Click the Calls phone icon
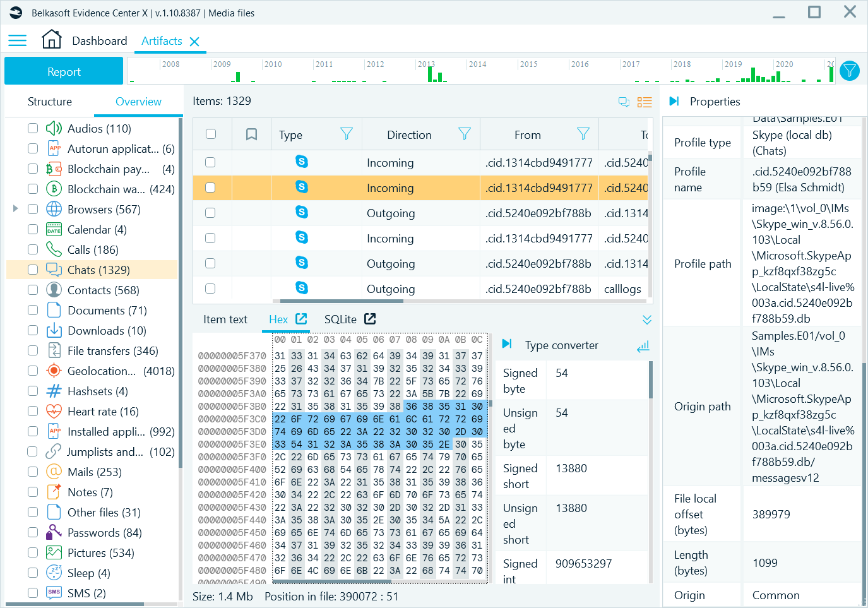Viewport: 868px width, 608px height. point(54,249)
